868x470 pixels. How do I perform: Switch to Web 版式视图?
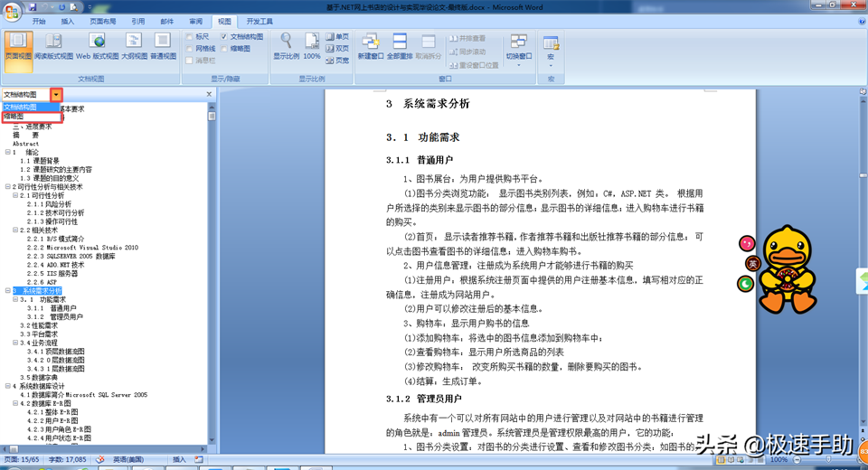pos(97,45)
